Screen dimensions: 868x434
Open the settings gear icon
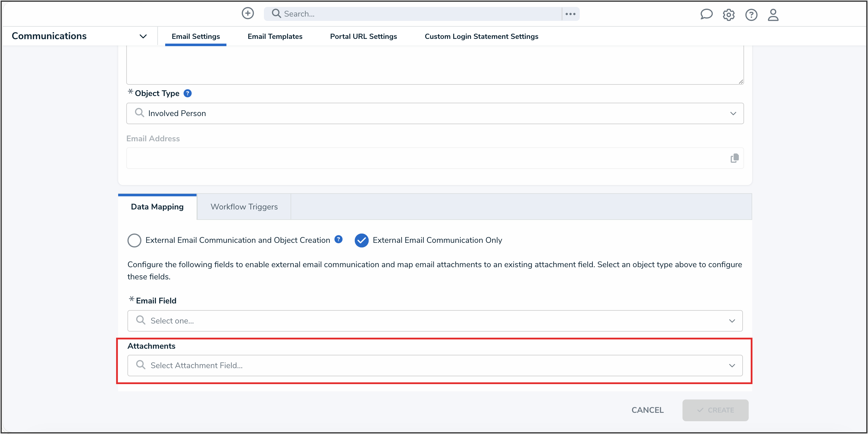728,15
